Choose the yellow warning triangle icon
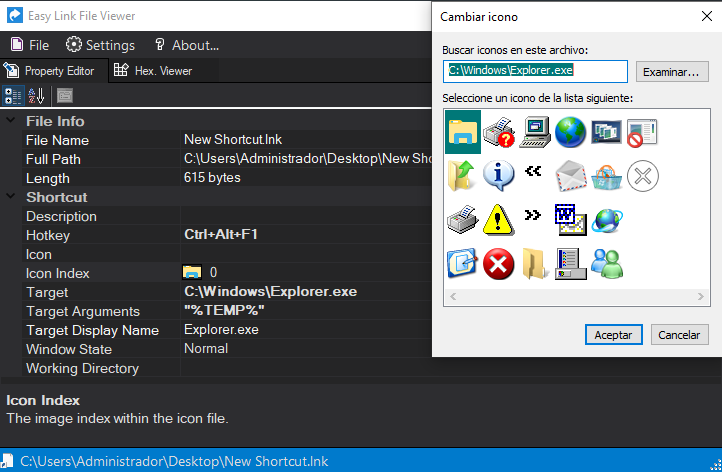 point(499,220)
